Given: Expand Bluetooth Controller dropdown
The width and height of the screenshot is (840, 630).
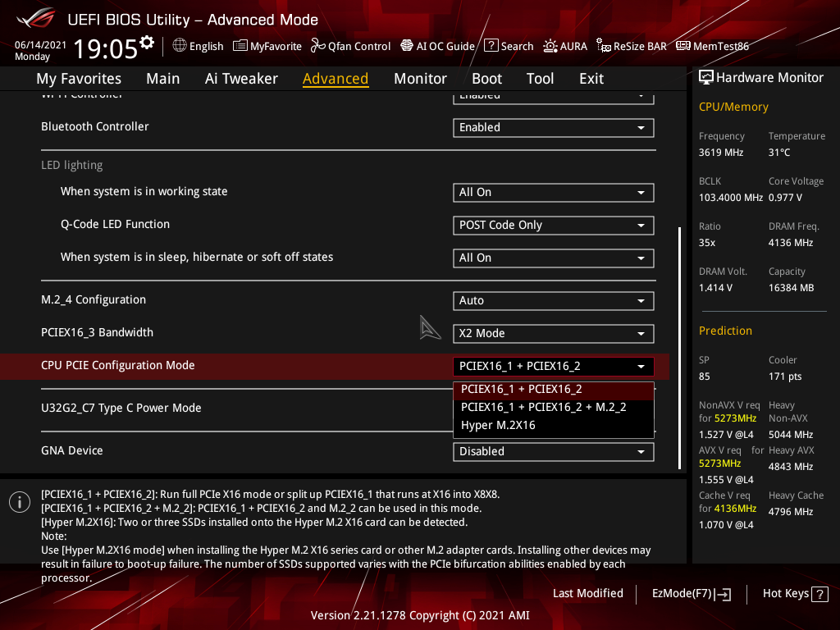Looking at the screenshot, I should click(x=554, y=127).
